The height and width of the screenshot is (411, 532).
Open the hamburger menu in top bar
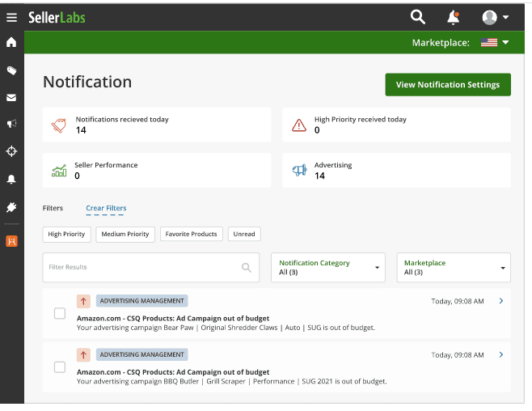point(11,17)
